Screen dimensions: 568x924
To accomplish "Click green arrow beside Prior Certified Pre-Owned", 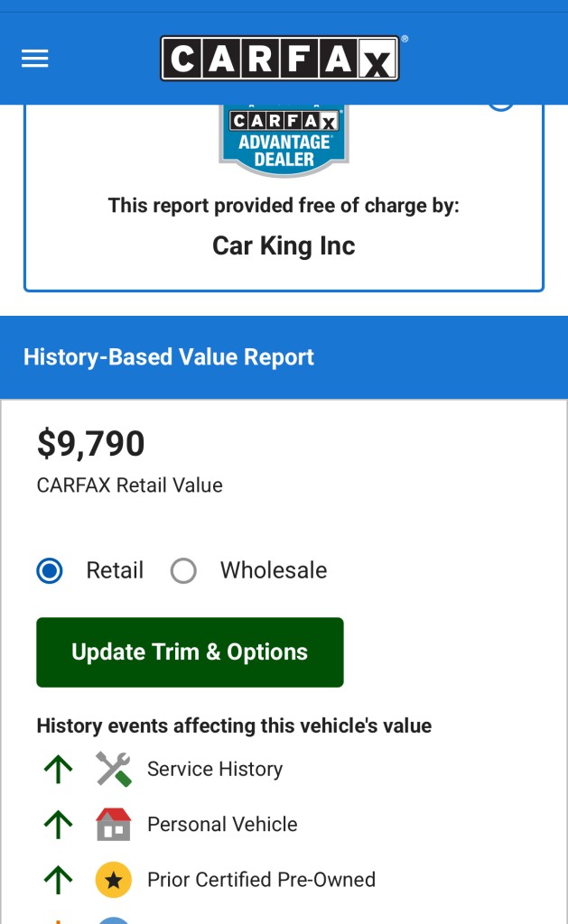I will pyautogui.click(x=58, y=880).
